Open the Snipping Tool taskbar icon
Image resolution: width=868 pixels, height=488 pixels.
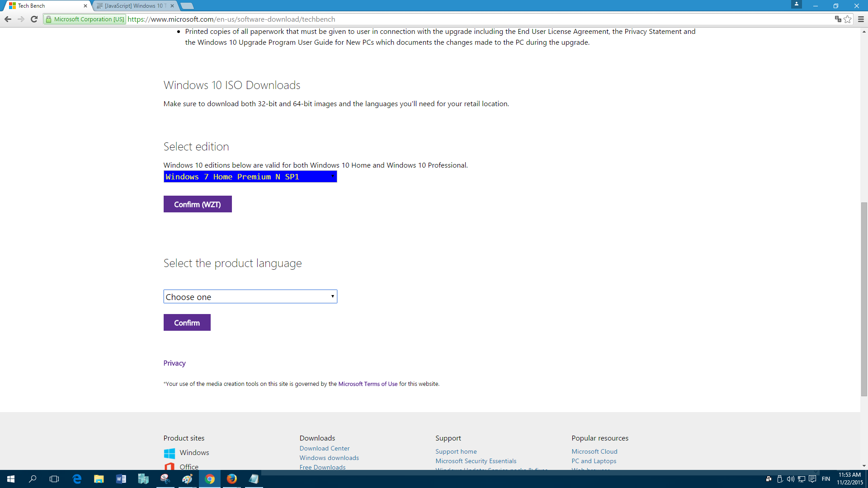(165, 479)
